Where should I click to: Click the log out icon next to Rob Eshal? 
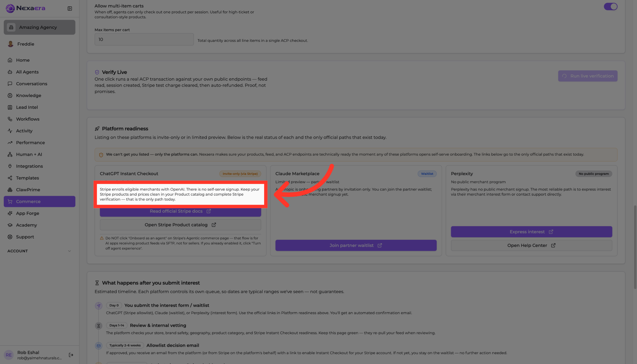(x=71, y=355)
